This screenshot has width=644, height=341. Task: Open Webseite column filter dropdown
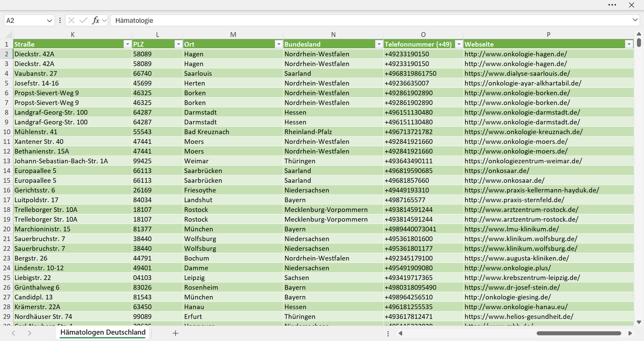(629, 44)
